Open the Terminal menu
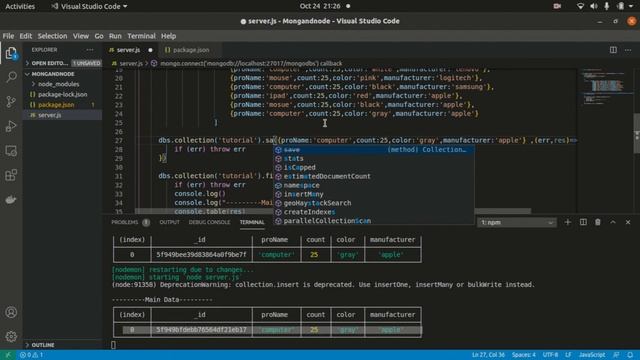This screenshot has height=360, width=640. pyautogui.click(x=141, y=36)
